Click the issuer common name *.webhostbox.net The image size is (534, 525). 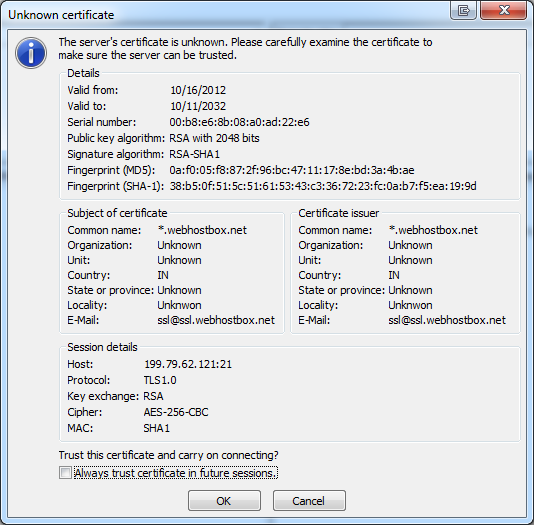point(433,230)
